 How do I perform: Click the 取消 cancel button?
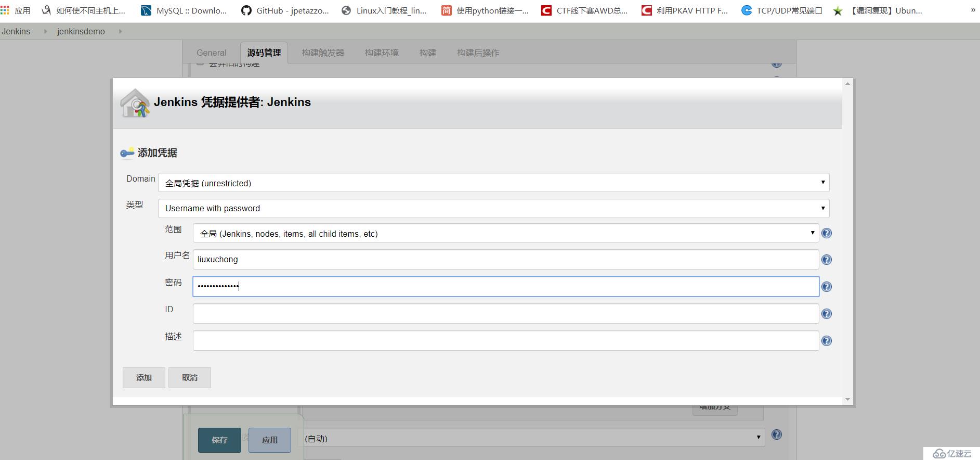click(x=190, y=378)
